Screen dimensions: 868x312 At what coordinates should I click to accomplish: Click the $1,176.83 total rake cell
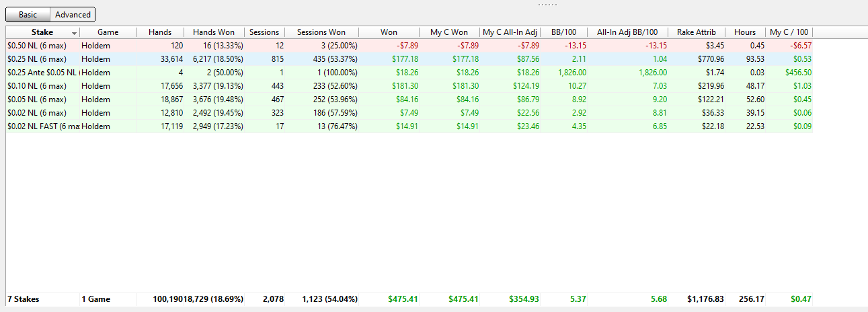click(697, 299)
